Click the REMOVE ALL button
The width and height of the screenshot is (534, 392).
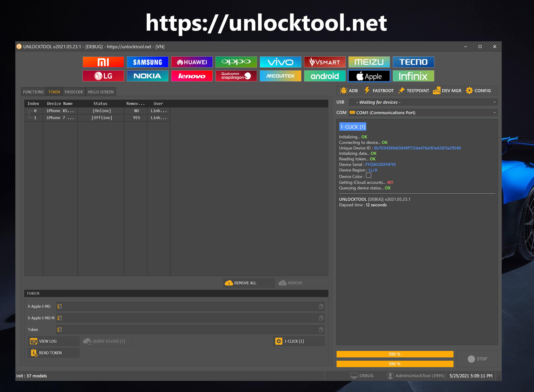(x=249, y=283)
